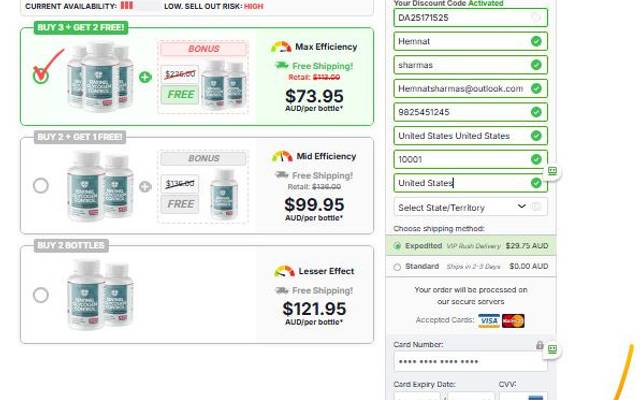Click the city field containing United States
The image size is (640, 400).
[x=470, y=183]
